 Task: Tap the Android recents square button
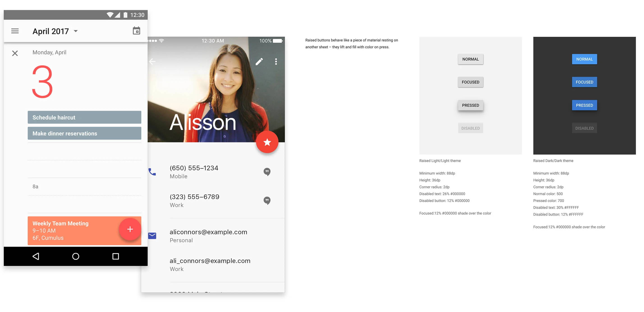coord(115,256)
